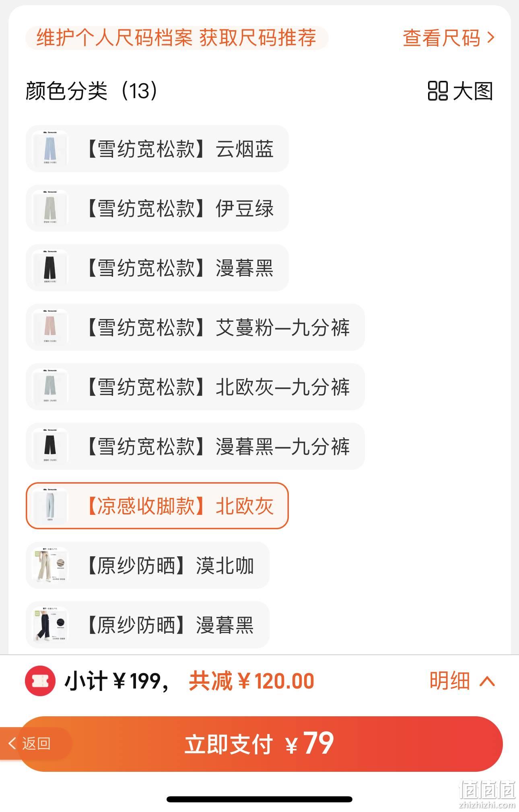Image resolution: width=519 pixels, height=812 pixels.
Task: Tap the home indicator bar
Action: click(259, 799)
